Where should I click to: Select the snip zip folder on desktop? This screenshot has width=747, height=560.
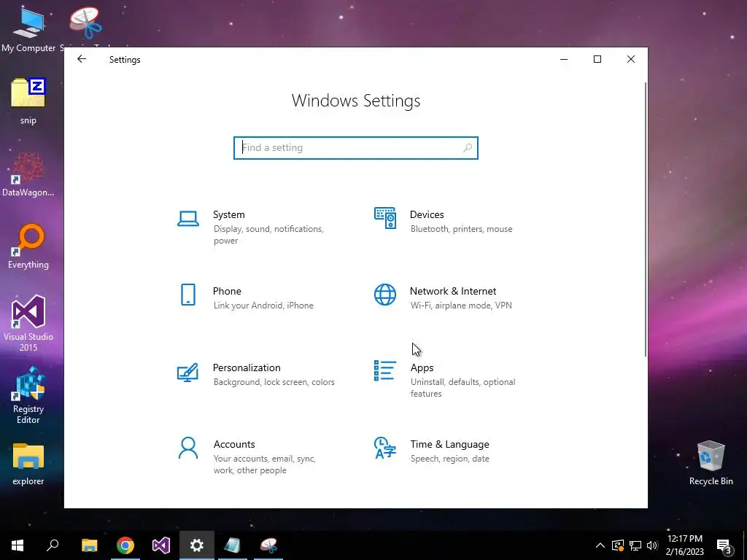(28, 101)
